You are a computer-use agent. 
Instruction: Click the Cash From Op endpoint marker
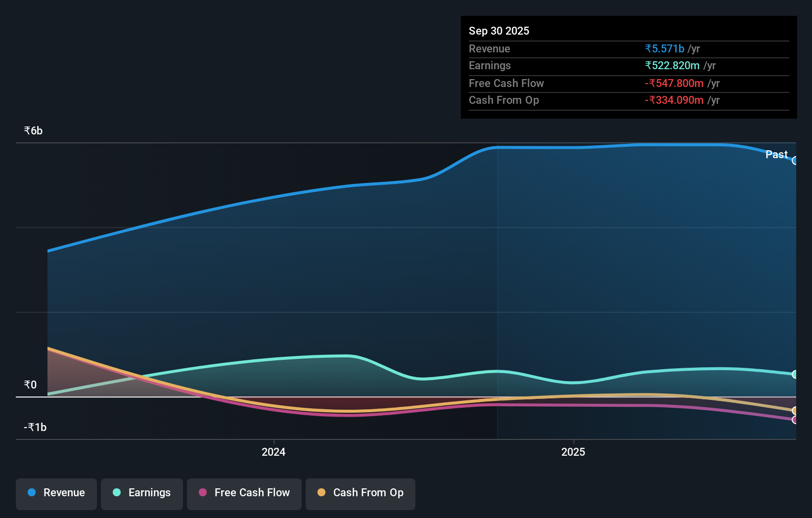(x=795, y=410)
